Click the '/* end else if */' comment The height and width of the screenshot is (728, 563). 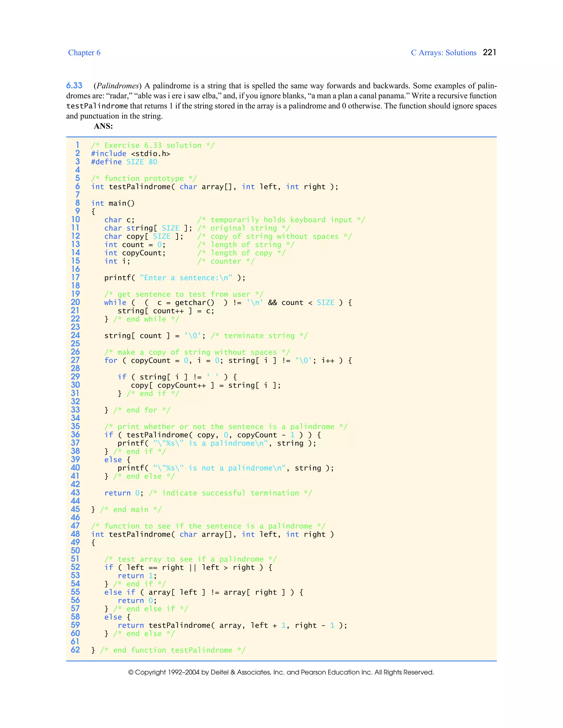tap(150, 609)
